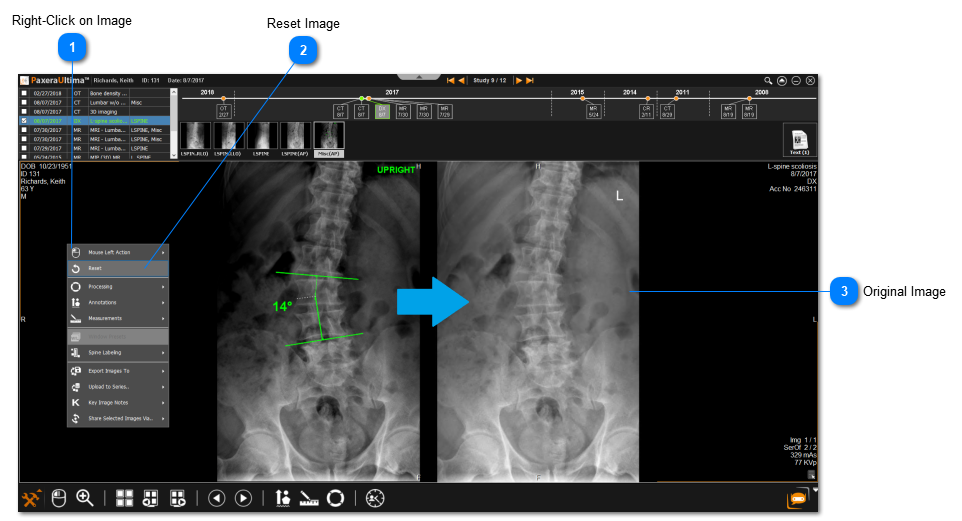Open the layout grid tool
Image resolution: width=962 pixels, height=521 pixels.
(x=125, y=497)
